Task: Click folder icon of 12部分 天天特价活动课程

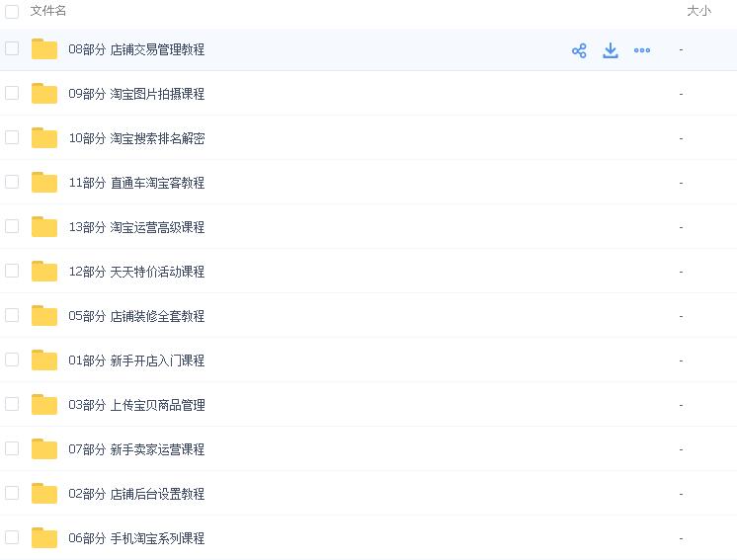Action: [x=44, y=271]
